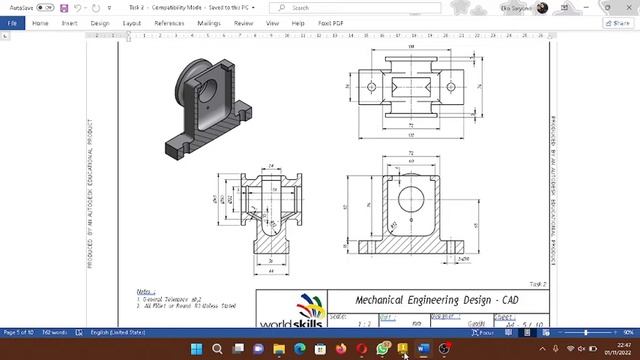Viewport: 640px width, 360px height.
Task: Open the clock and date panel
Action: 618,349
